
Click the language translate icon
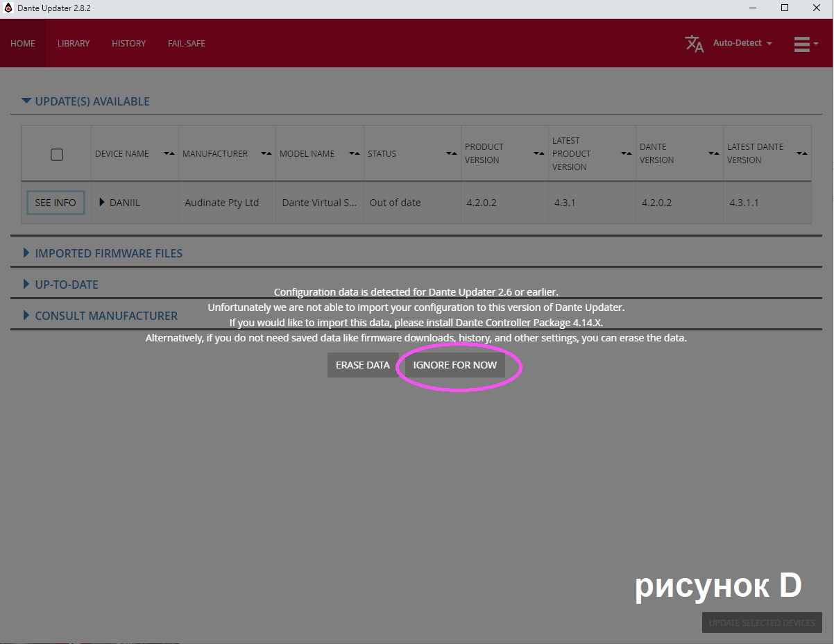pyautogui.click(x=694, y=44)
